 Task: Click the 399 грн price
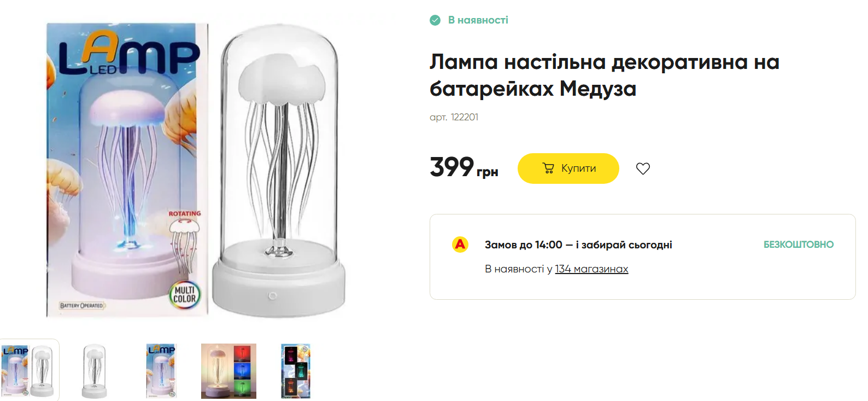464,167
